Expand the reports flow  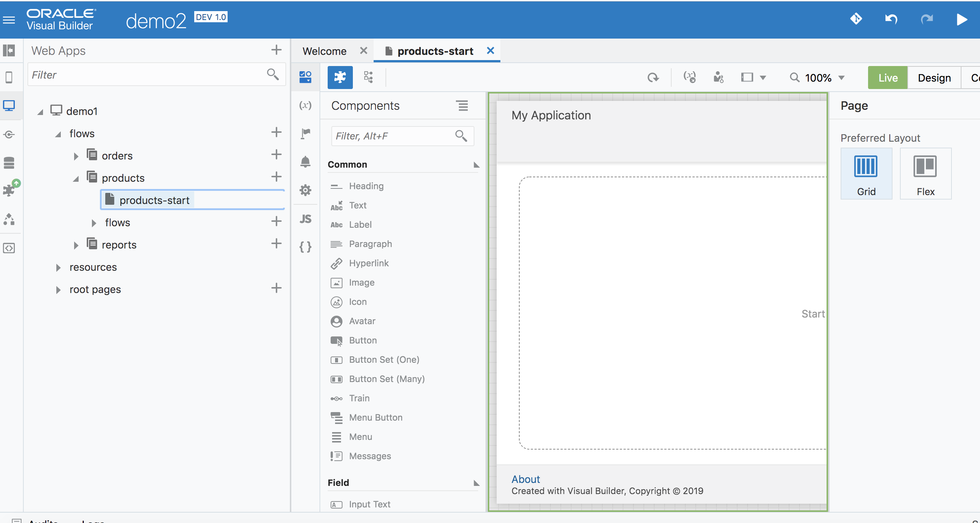point(76,246)
